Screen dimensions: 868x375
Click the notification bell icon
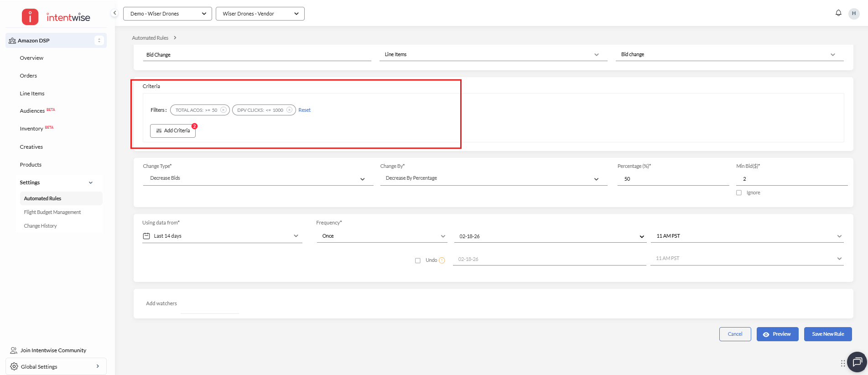[838, 13]
